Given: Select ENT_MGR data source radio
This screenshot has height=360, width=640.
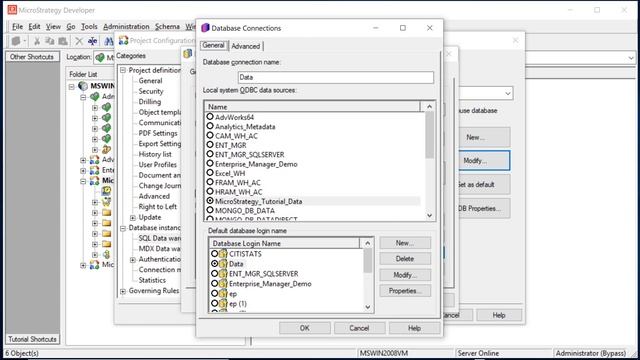Looking at the screenshot, I should coord(210,145).
